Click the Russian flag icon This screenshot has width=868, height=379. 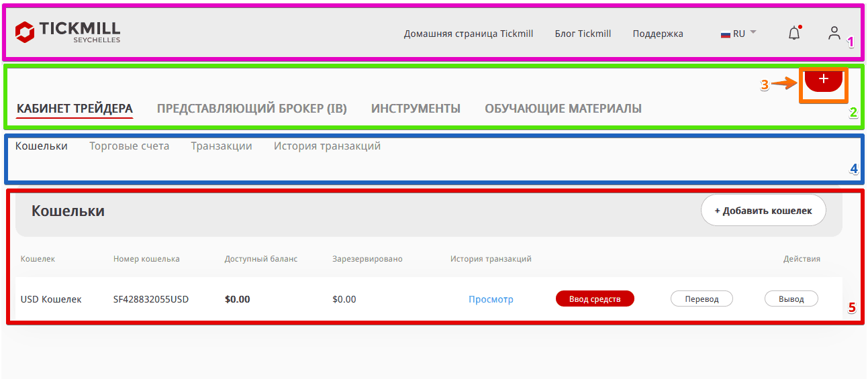[726, 34]
